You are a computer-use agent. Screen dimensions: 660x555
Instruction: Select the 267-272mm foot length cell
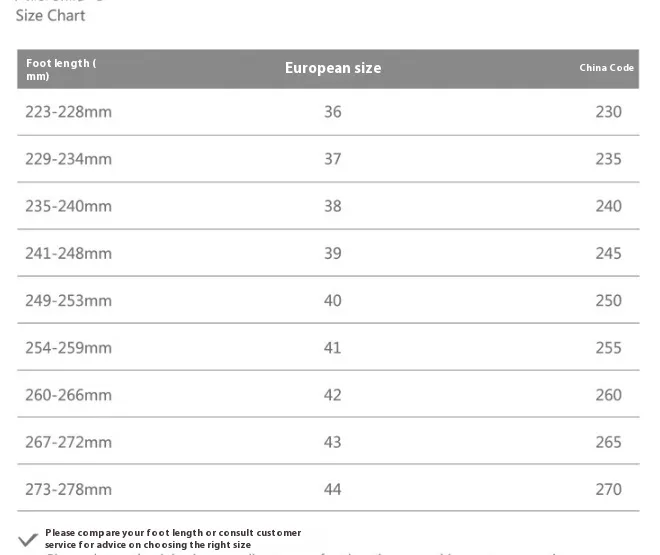pyautogui.click(x=69, y=442)
